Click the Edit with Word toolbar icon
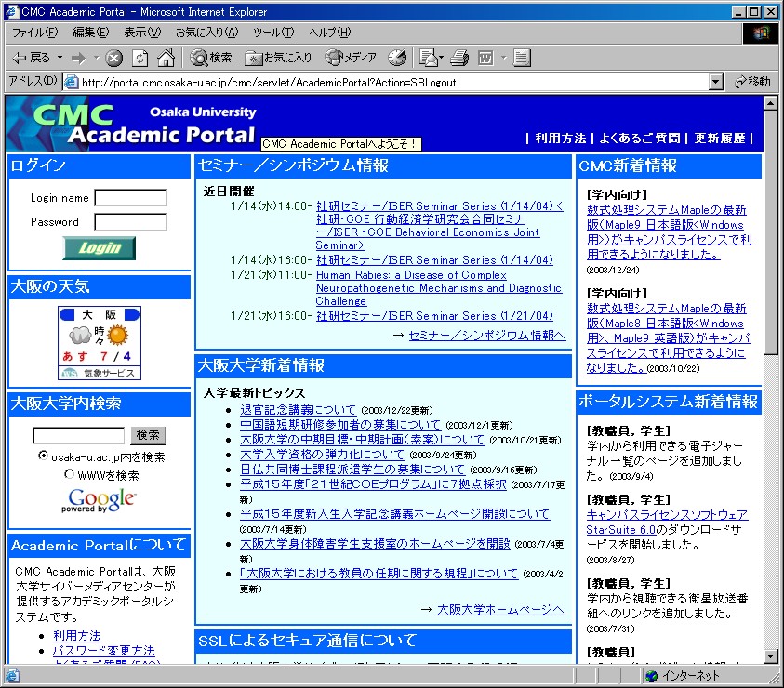Image resolution: width=784 pixels, height=688 pixels. point(485,58)
